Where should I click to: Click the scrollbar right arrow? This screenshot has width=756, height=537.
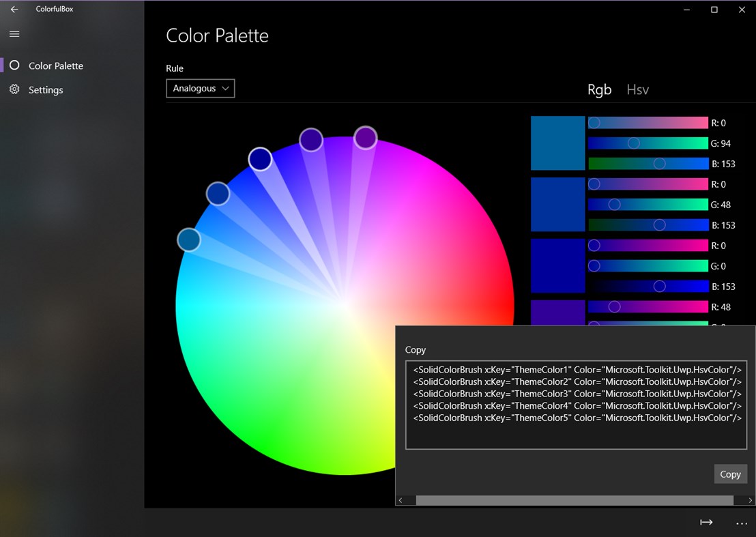751,500
